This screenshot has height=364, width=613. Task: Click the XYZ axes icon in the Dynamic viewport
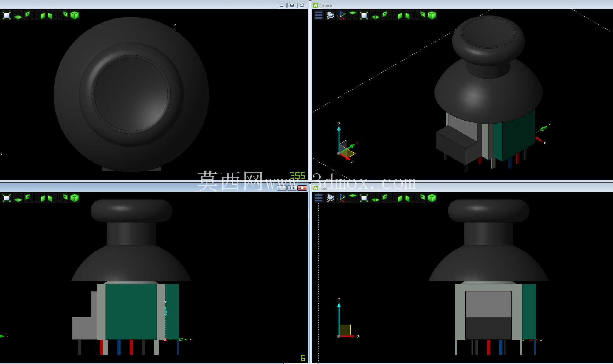341,15
